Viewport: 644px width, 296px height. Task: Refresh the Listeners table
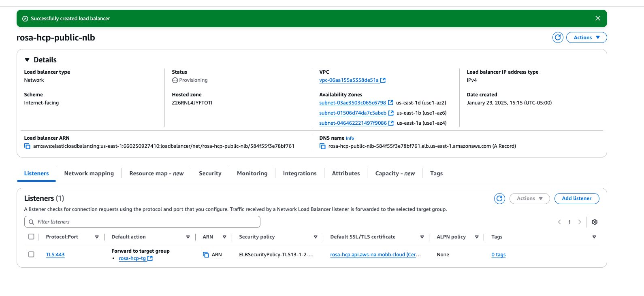click(x=499, y=198)
